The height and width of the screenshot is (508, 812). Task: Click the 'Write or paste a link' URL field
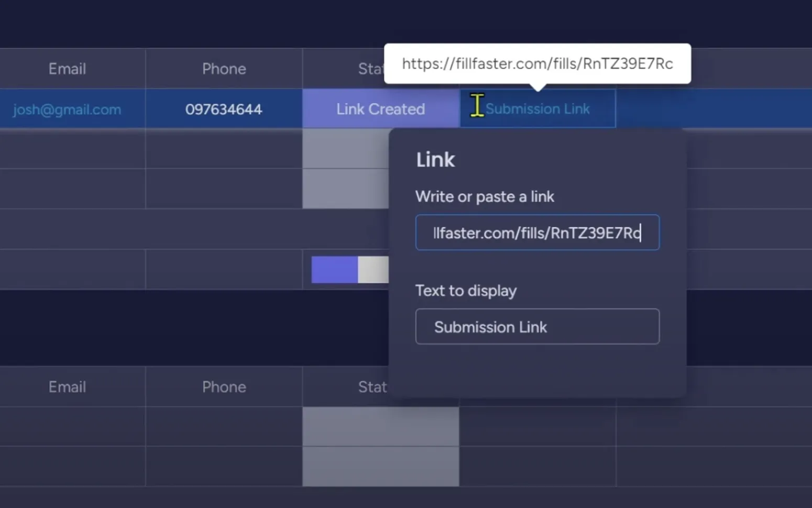click(537, 233)
